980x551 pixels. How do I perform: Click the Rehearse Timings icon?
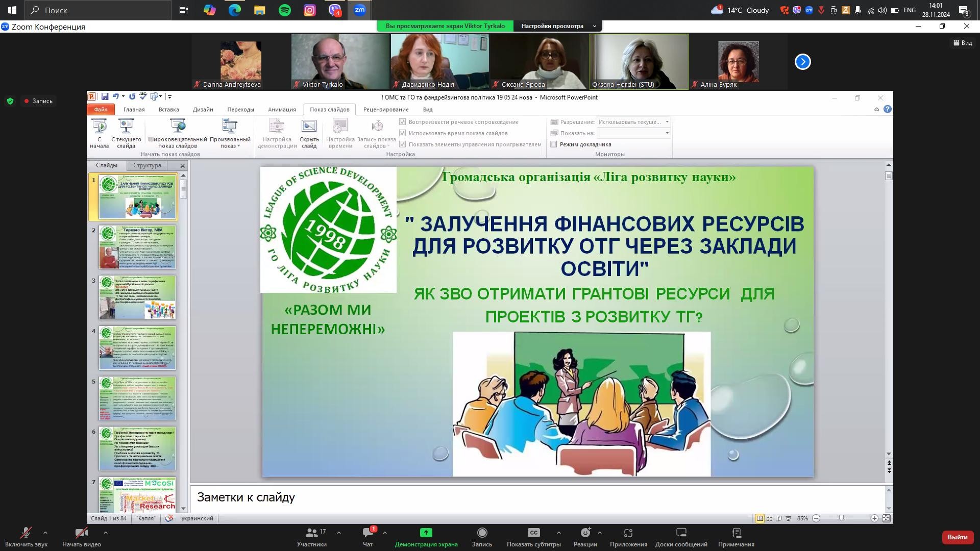pyautogui.click(x=340, y=126)
